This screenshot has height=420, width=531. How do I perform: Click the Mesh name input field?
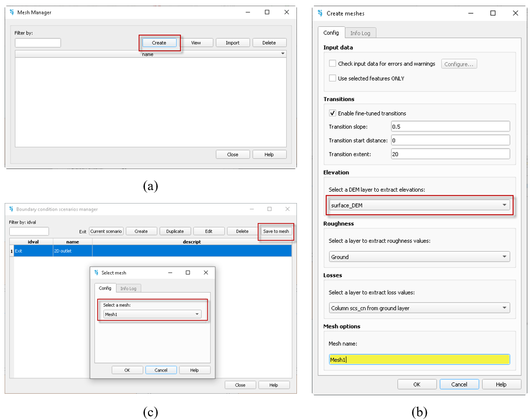(420, 360)
